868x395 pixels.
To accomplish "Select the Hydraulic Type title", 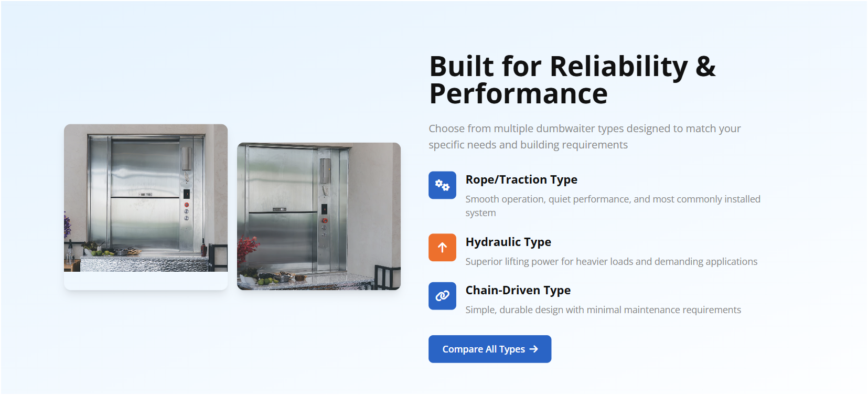I will point(508,242).
